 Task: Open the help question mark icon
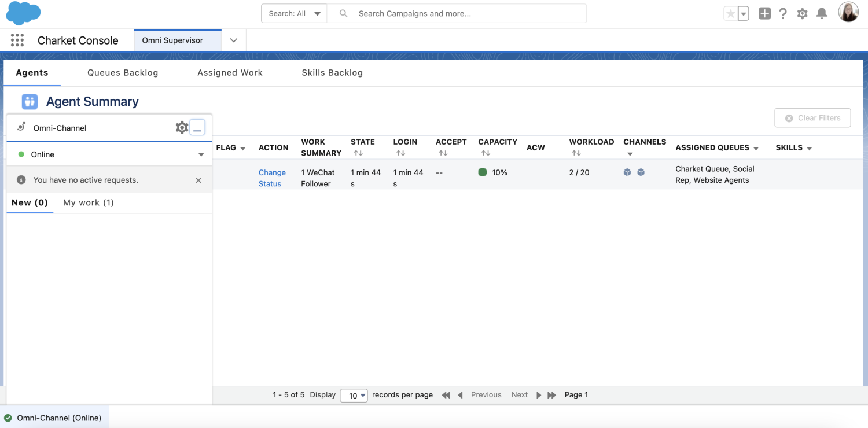783,13
